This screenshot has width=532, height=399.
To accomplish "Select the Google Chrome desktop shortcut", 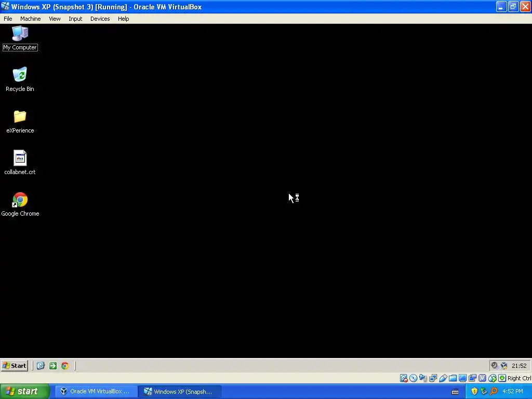I will coord(20,204).
